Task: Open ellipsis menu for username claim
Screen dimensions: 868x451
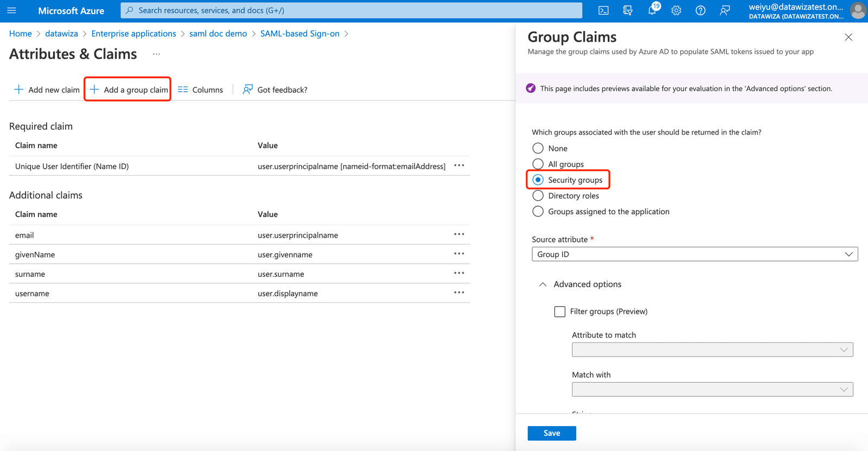Action: 459,293
